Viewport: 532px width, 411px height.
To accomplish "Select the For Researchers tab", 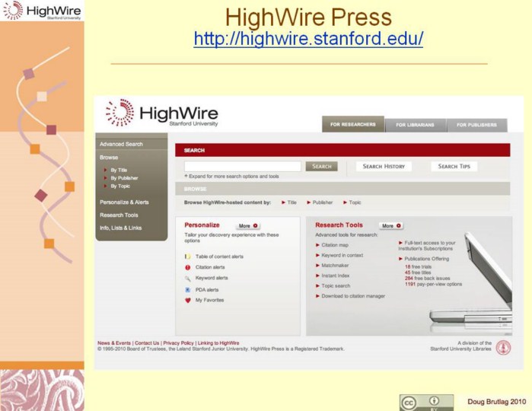I will pos(353,125).
